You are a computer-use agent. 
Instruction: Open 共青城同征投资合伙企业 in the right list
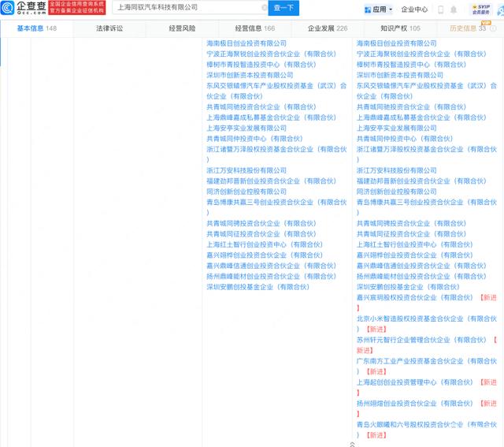[x=411, y=234]
